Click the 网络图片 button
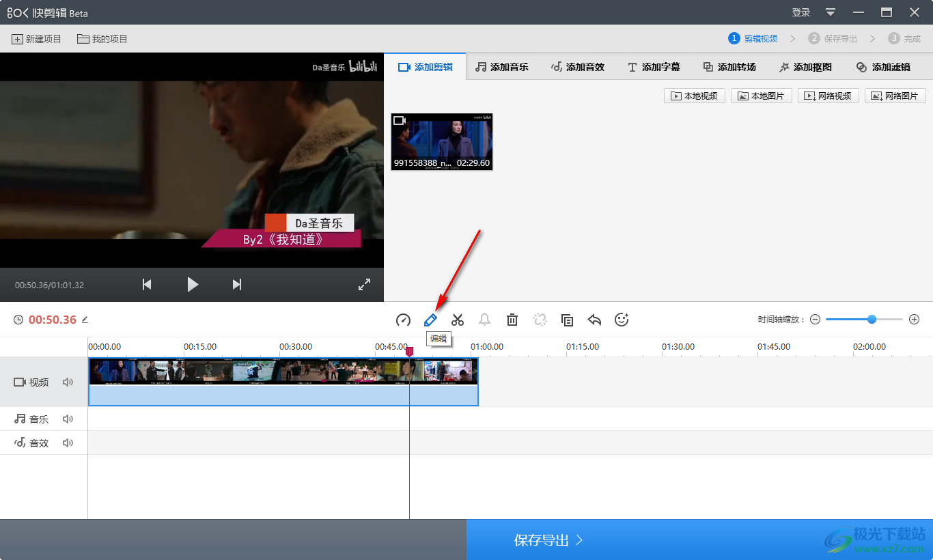 point(895,96)
